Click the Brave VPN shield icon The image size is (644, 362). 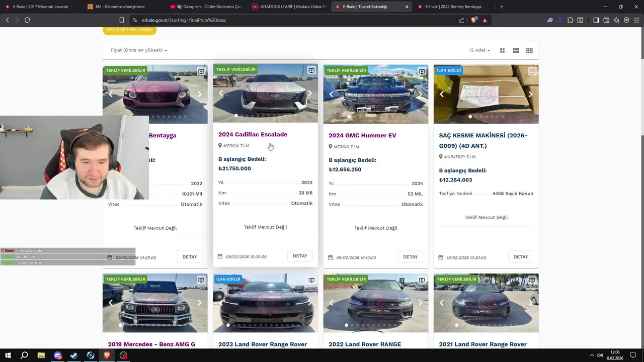coord(626,20)
